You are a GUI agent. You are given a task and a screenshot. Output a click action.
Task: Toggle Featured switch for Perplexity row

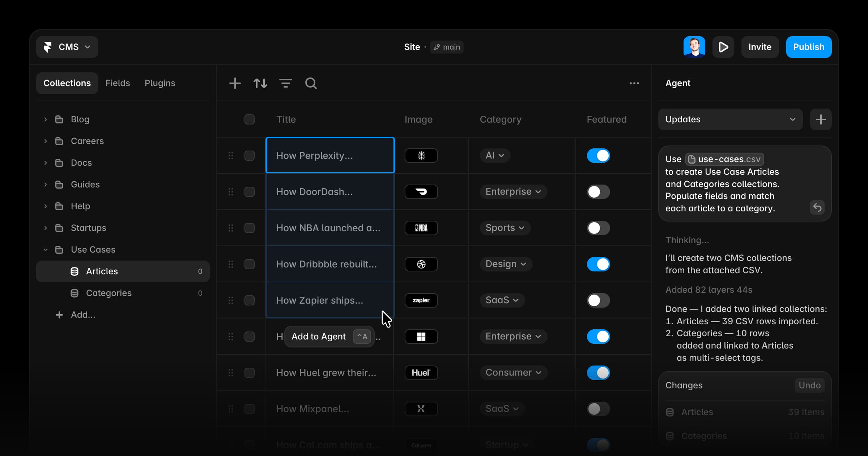(x=599, y=156)
